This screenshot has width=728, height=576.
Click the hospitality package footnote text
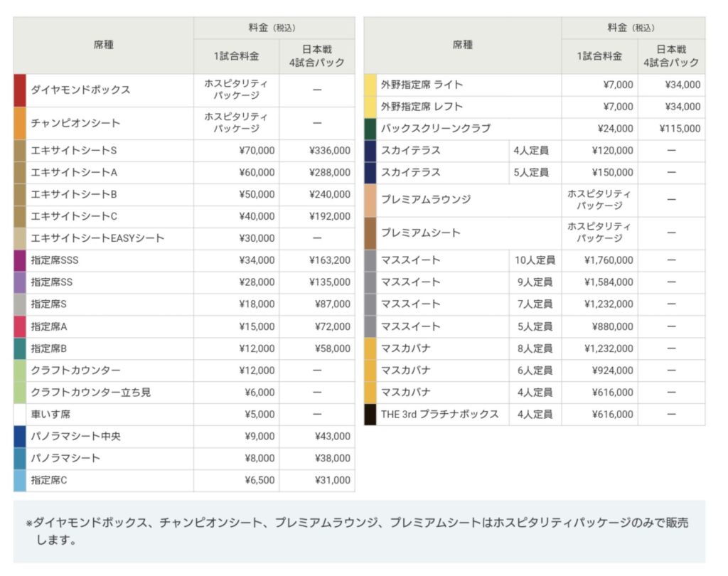point(358,531)
